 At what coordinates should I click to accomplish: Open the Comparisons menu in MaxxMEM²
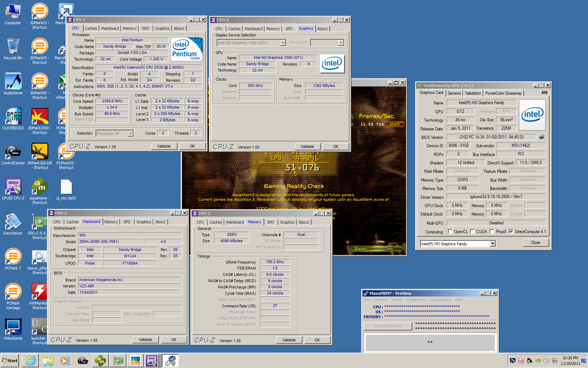(441, 300)
